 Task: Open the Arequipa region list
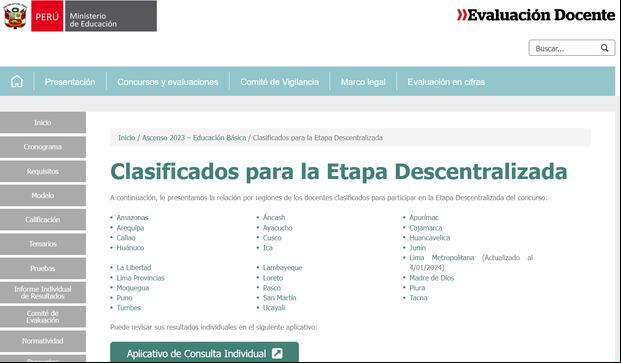point(130,228)
